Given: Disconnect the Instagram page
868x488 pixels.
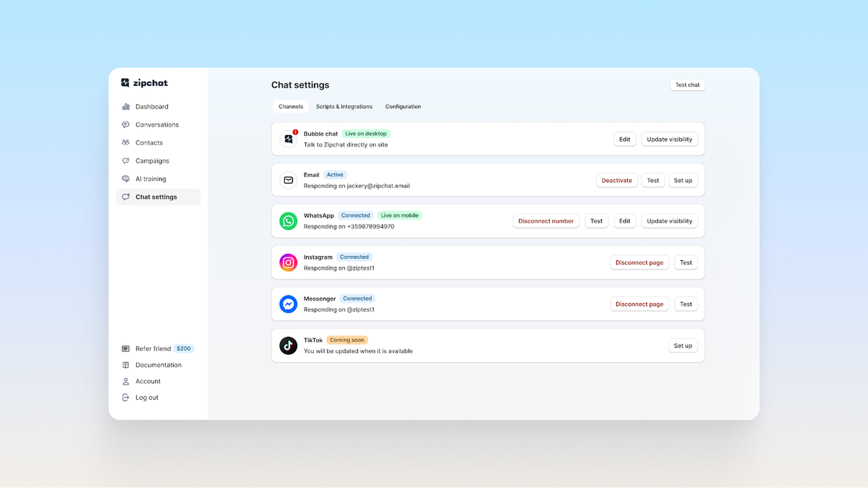Looking at the screenshot, I should click(x=639, y=262).
